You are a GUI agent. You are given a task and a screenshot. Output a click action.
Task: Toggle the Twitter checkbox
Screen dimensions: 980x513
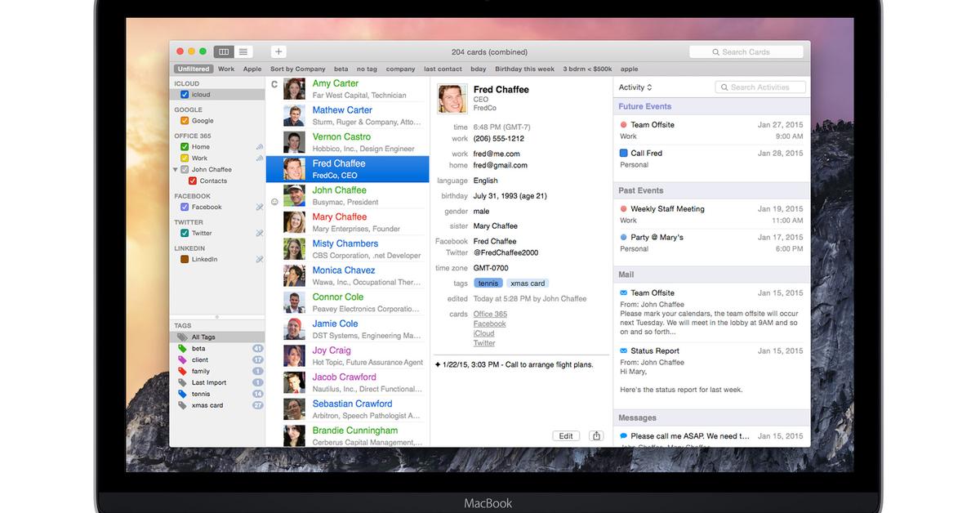(185, 234)
